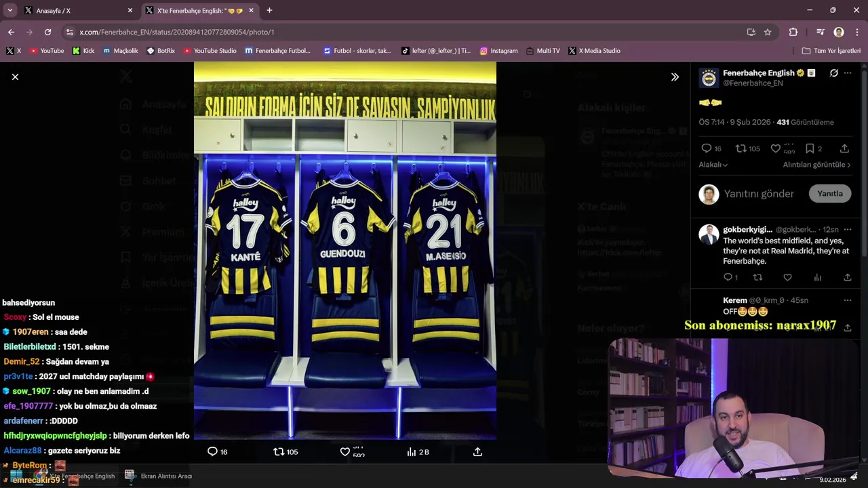Image resolution: width=868 pixels, height=488 pixels.
Task: Click the locker room jersey photo
Action: (x=345, y=251)
